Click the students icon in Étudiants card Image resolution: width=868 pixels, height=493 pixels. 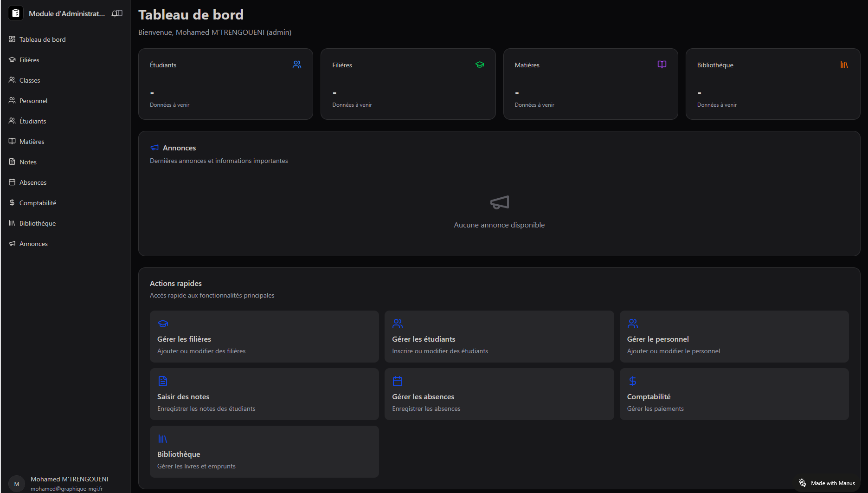pyautogui.click(x=297, y=65)
